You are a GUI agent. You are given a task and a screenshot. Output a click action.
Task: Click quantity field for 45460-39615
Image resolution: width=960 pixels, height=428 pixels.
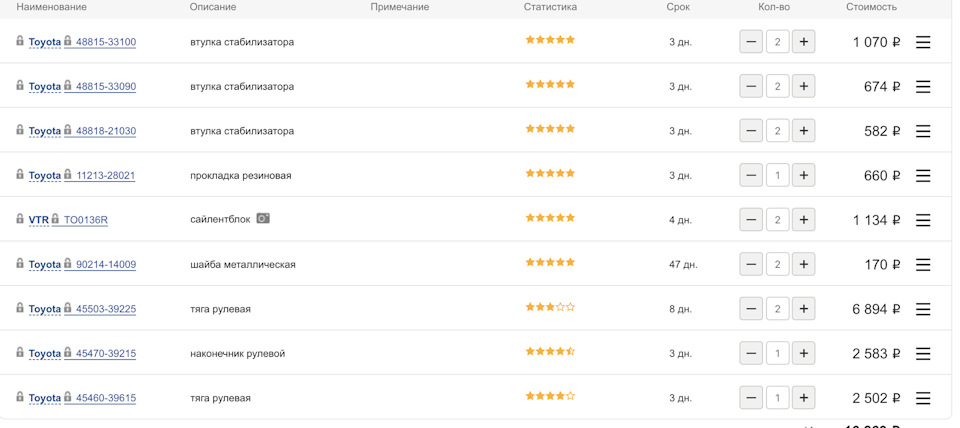coord(777,398)
